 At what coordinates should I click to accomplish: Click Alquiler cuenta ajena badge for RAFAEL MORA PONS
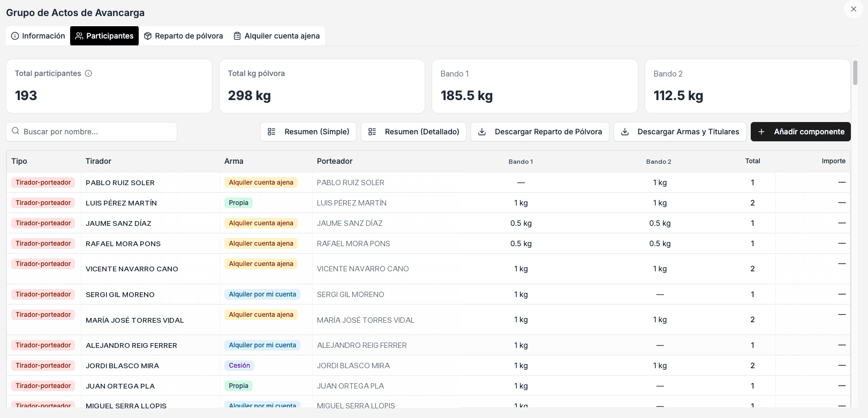[x=261, y=244]
